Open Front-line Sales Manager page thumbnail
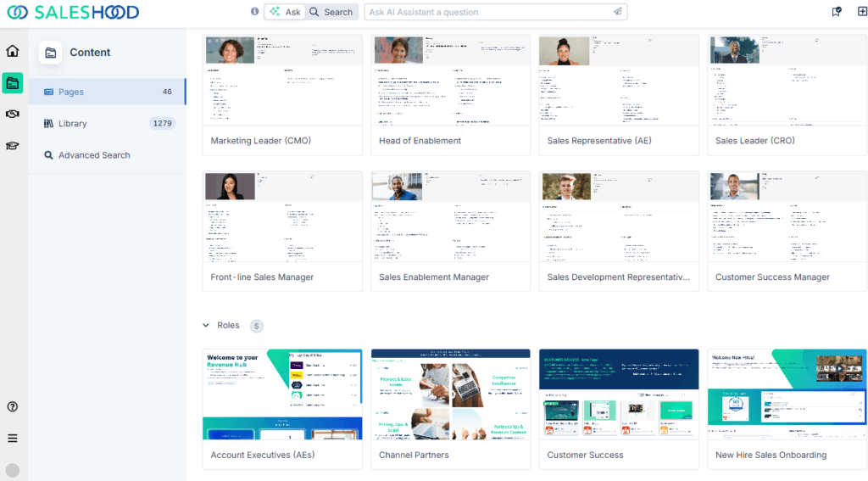The width and height of the screenshot is (868, 481). 282,216
